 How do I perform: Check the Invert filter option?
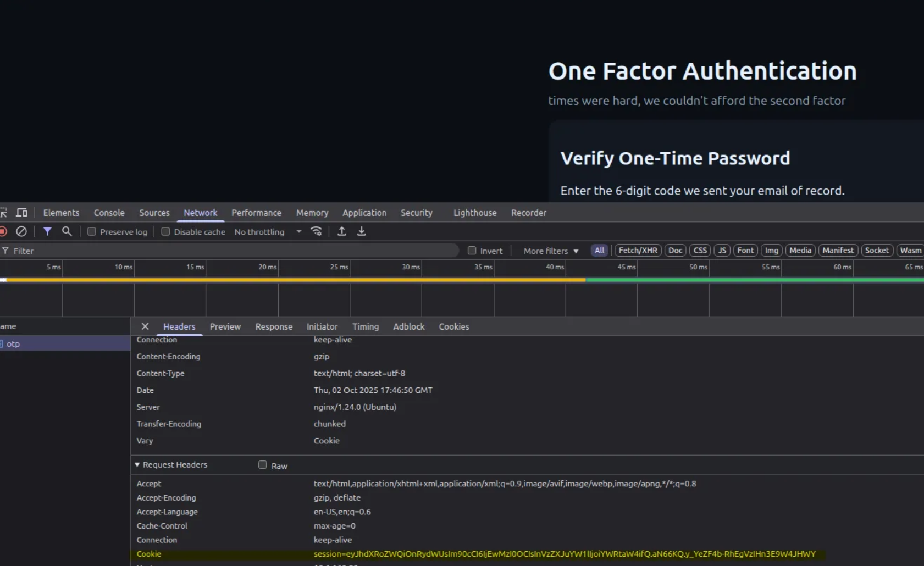(x=472, y=250)
